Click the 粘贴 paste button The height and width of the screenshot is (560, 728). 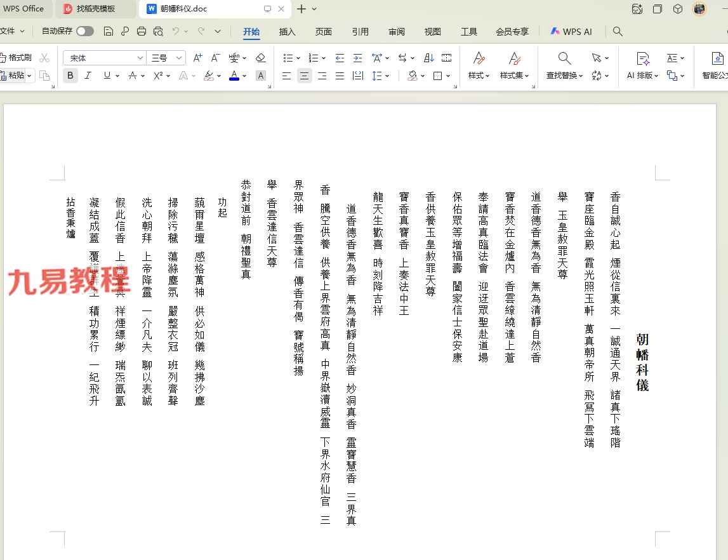pyautogui.click(x=13, y=75)
